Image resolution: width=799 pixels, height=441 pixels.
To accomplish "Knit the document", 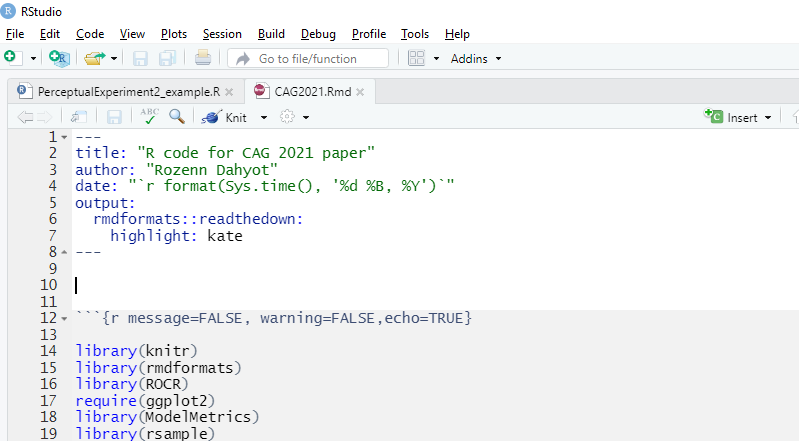I will [224, 117].
